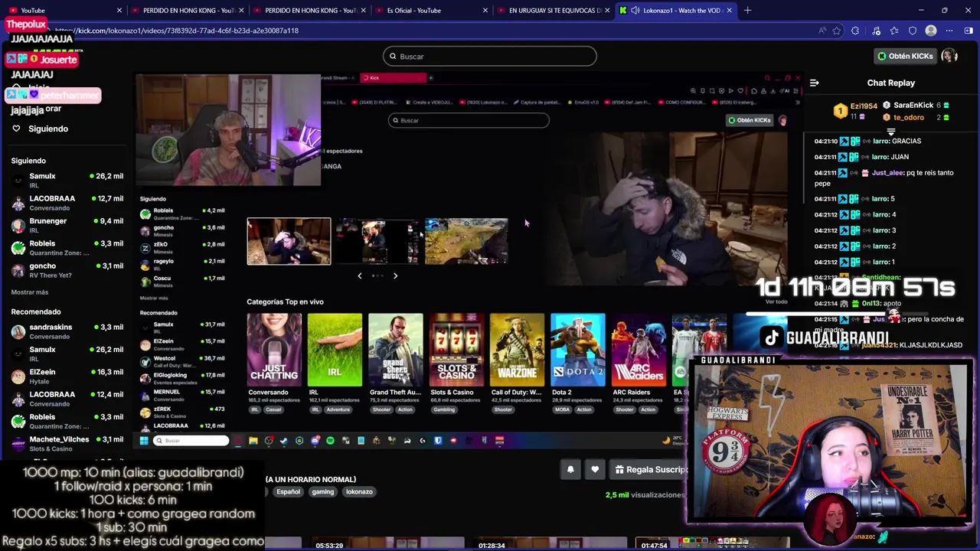Toggle the heart follow button
This screenshot has width=980, height=551.
point(595,469)
